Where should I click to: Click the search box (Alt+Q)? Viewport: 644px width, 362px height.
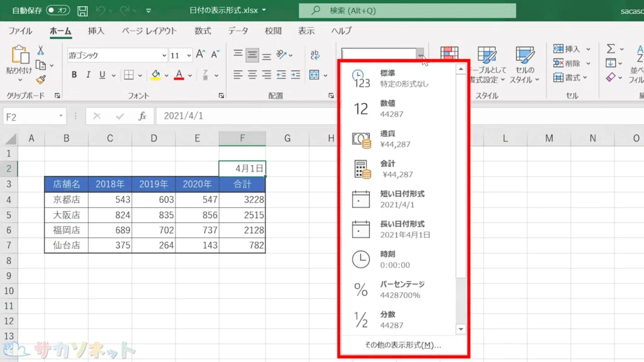408,11
